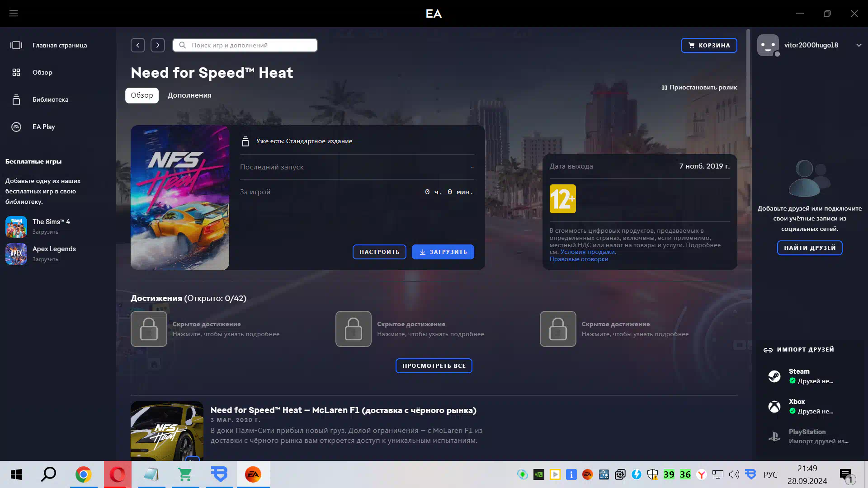This screenshot has width=868, height=488.
Task: Click the Xbox friends import icon
Action: [x=774, y=407]
